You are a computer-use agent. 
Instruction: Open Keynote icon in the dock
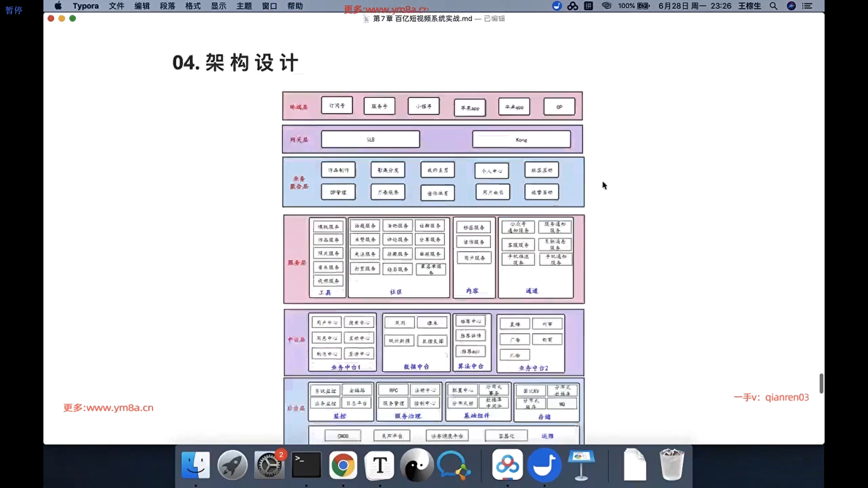point(581,465)
